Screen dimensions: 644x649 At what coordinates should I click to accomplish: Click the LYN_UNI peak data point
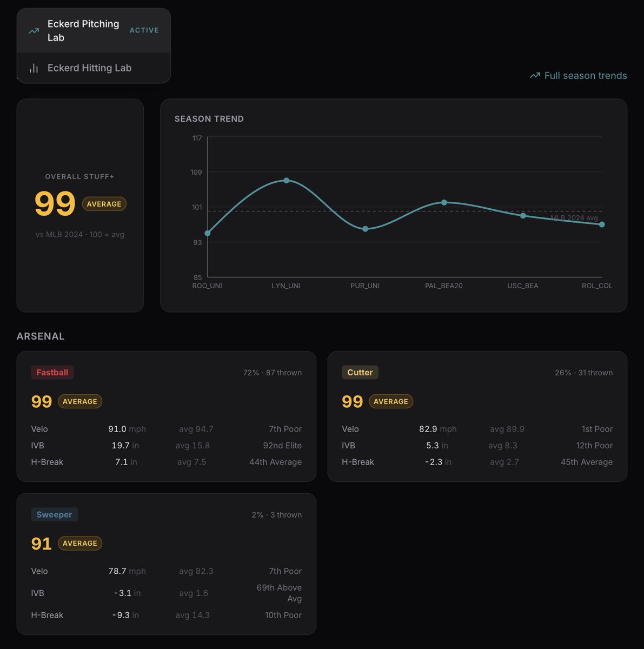click(287, 181)
